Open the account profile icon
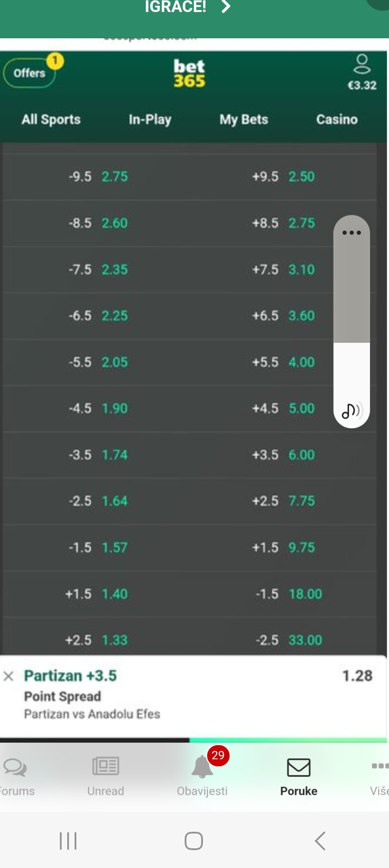389x868 pixels. click(362, 64)
